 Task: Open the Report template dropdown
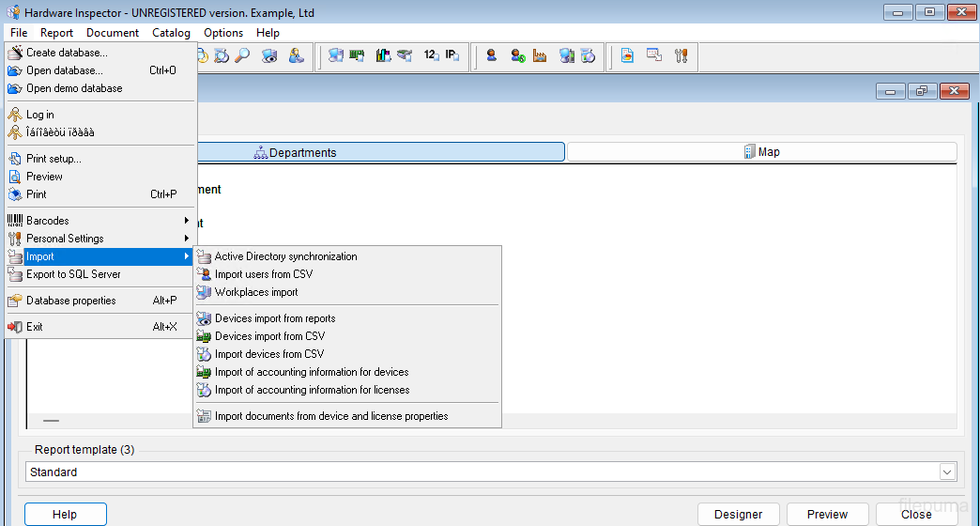pos(946,472)
